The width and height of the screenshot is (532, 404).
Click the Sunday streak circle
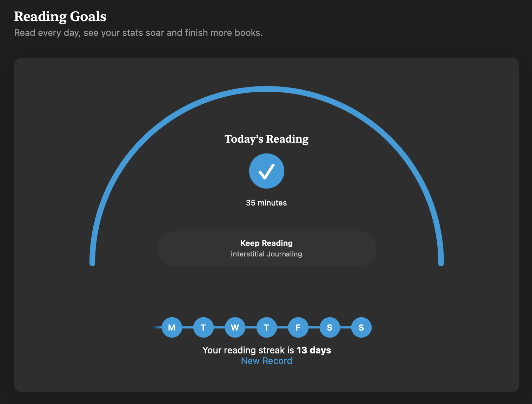click(x=361, y=327)
